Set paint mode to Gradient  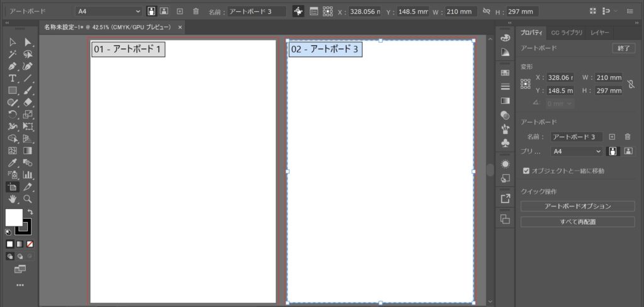coord(19,244)
